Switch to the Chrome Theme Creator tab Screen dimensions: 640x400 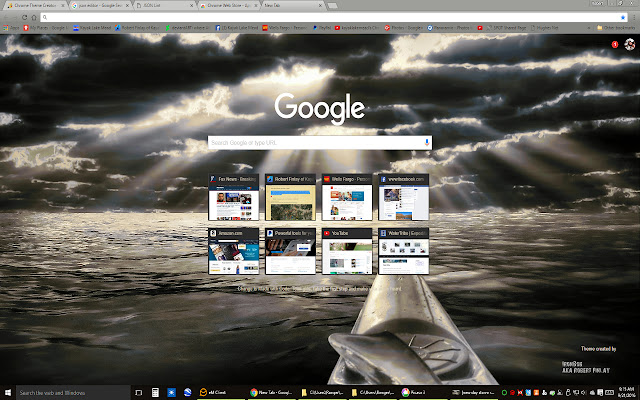click(x=35, y=5)
